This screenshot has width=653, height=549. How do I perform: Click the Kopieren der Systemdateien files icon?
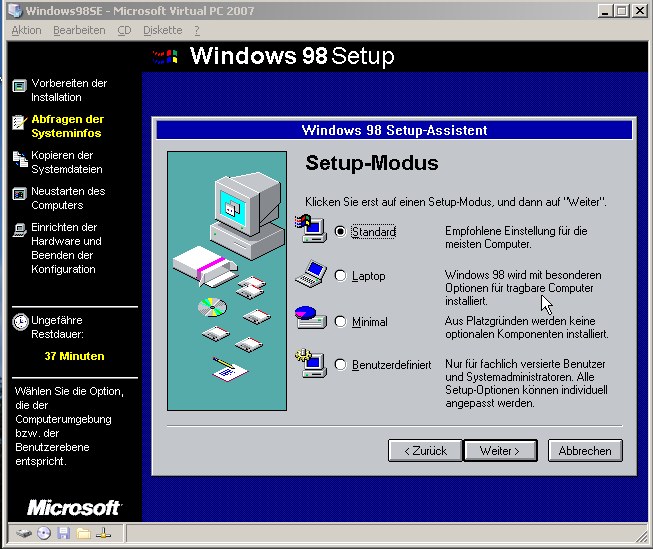click(20, 159)
